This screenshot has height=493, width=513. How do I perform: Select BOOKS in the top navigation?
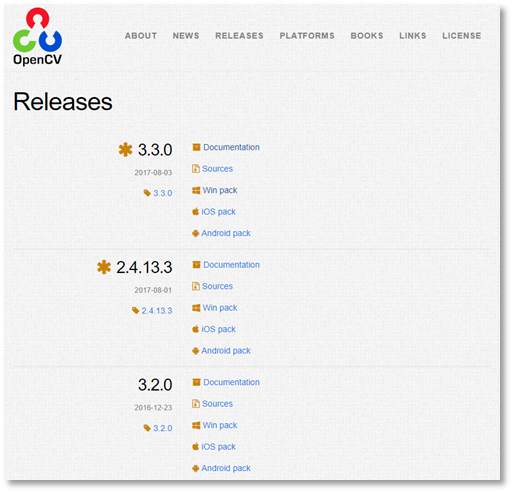[367, 36]
